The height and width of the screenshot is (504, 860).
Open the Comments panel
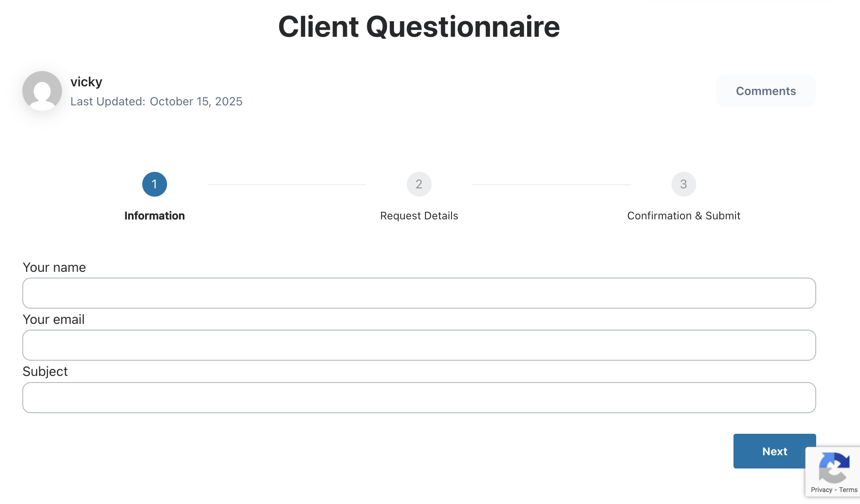(x=766, y=91)
